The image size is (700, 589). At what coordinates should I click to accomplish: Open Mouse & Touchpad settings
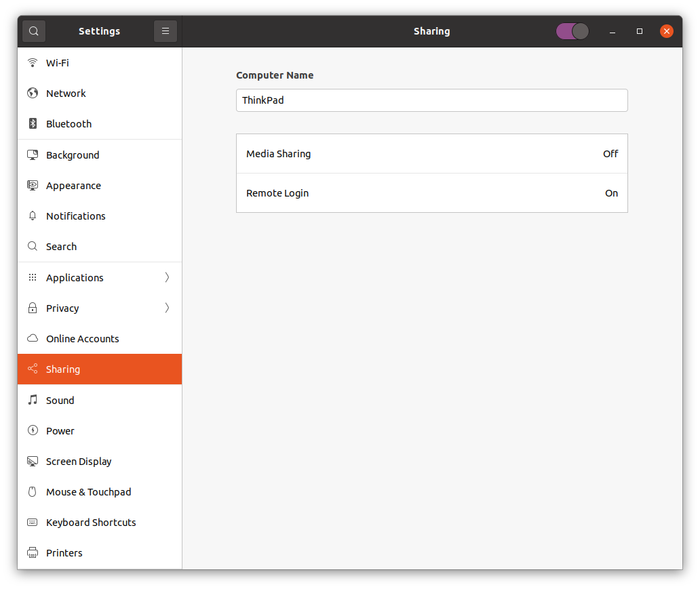point(88,492)
